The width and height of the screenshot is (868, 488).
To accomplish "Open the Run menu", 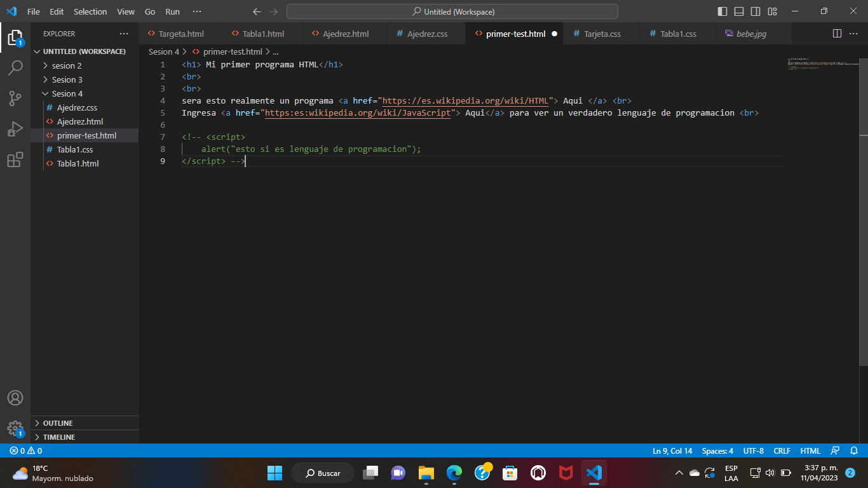I will (172, 11).
